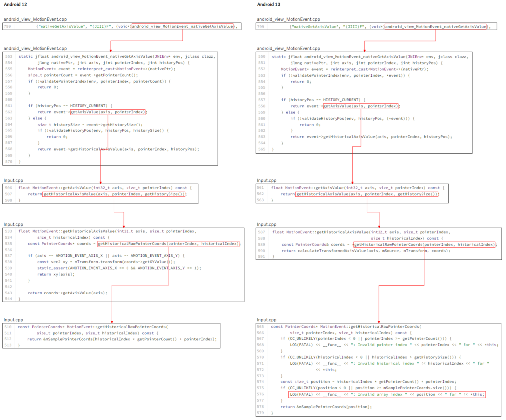Select "nativeGetAxisValue" string on Android 12 line 799
The height and width of the screenshot is (420, 506).
[62, 26]
